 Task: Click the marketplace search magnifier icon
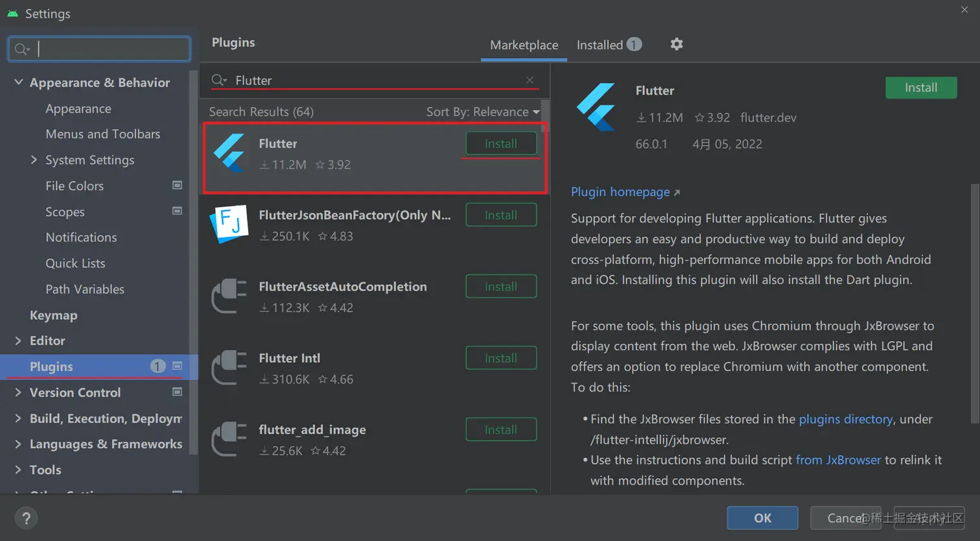coord(219,80)
